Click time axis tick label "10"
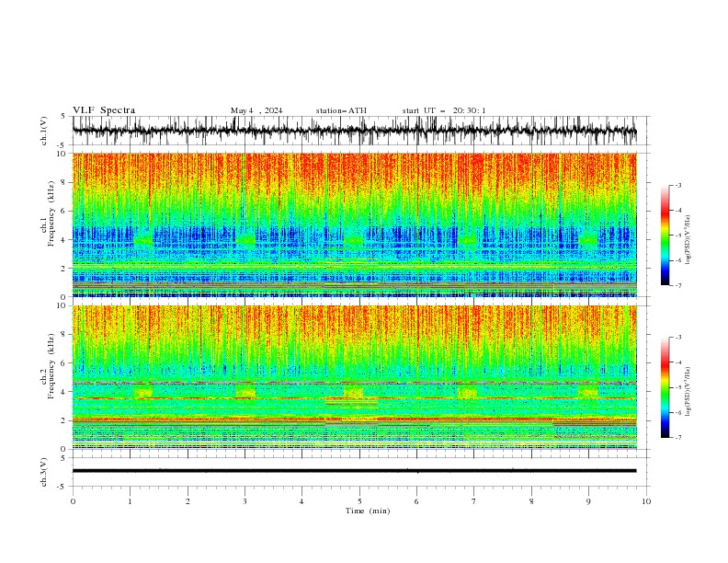The height and width of the screenshot is (563, 728). 646,501
